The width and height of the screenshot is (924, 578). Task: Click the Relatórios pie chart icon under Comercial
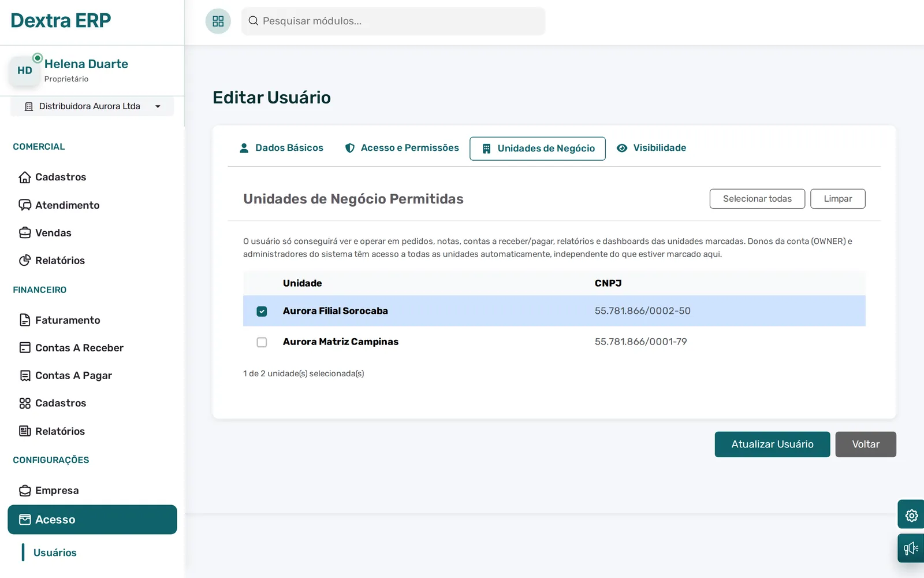coord(25,261)
